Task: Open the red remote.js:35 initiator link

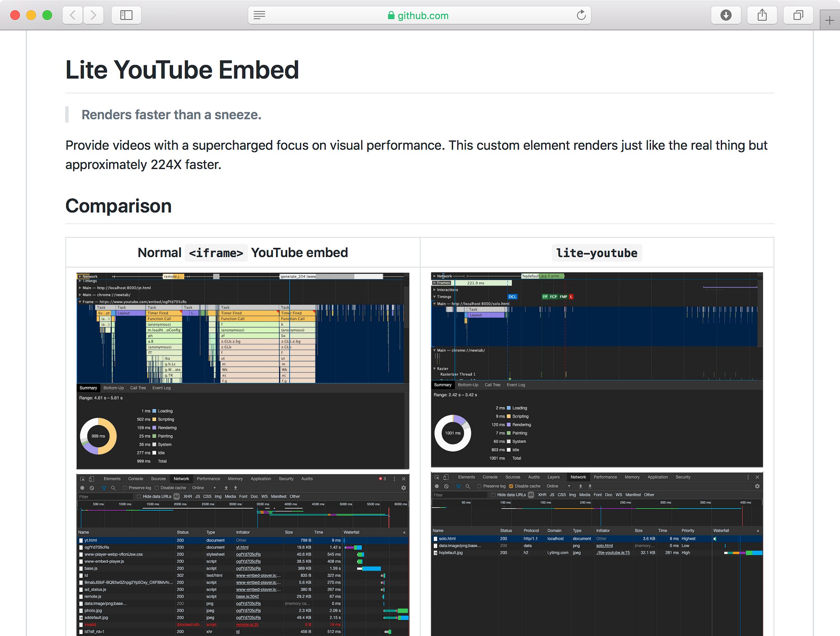Action: (x=247, y=624)
